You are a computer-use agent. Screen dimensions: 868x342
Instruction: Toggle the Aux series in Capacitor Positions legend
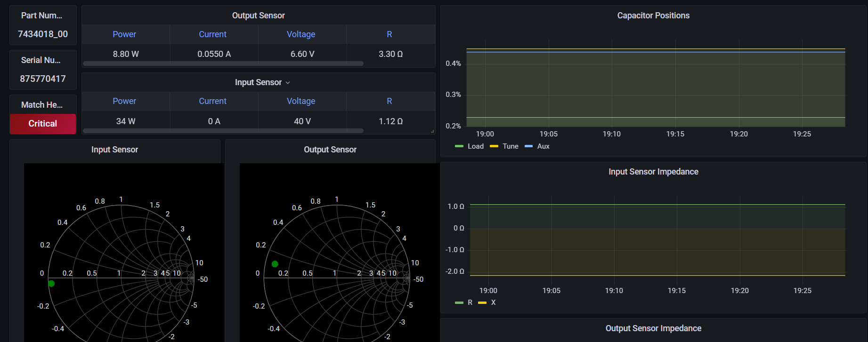(x=544, y=146)
